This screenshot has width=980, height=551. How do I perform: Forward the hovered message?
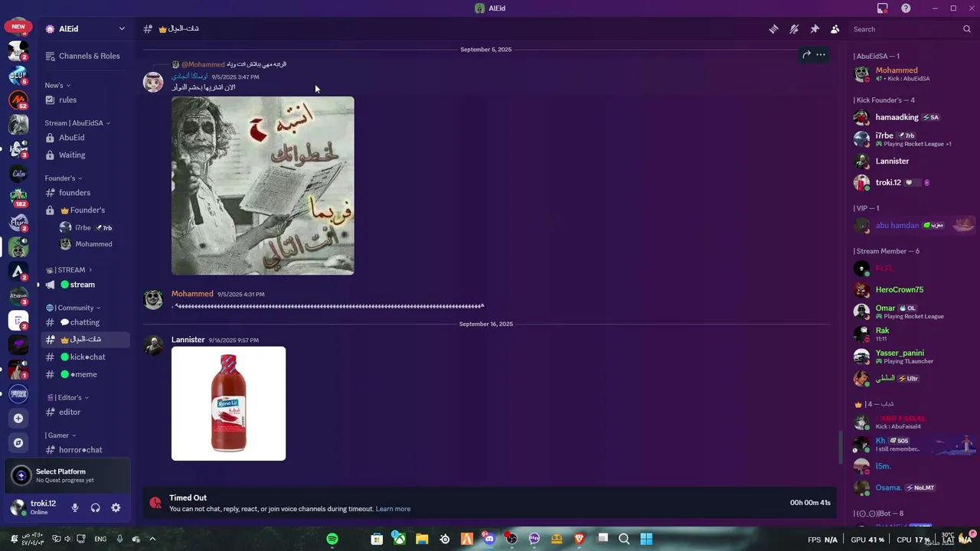click(x=806, y=54)
